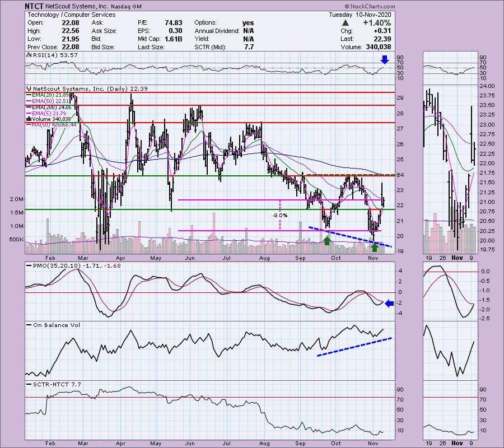The height and width of the screenshot is (448, 504).
Task: Select the zoomed RSI thumbnail at right
Action: [x=450, y=67]
